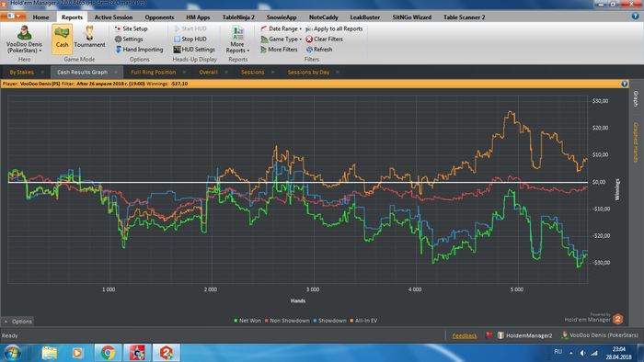Select the Reports ribbon tab
This screenshot has height=362, width=644.
coord(72,17)
